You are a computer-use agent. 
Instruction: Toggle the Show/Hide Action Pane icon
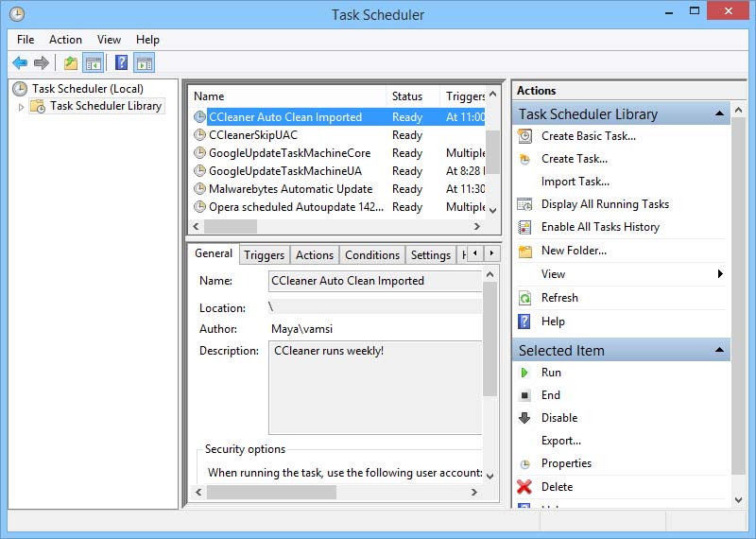pos(145,62)
